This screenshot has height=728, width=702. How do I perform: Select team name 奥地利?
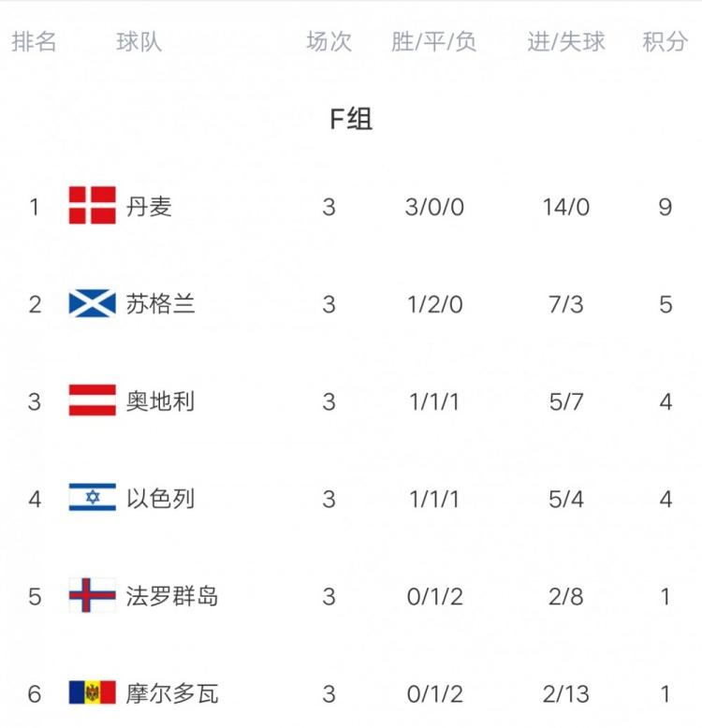pyautogui.click(x=161, y=400)
